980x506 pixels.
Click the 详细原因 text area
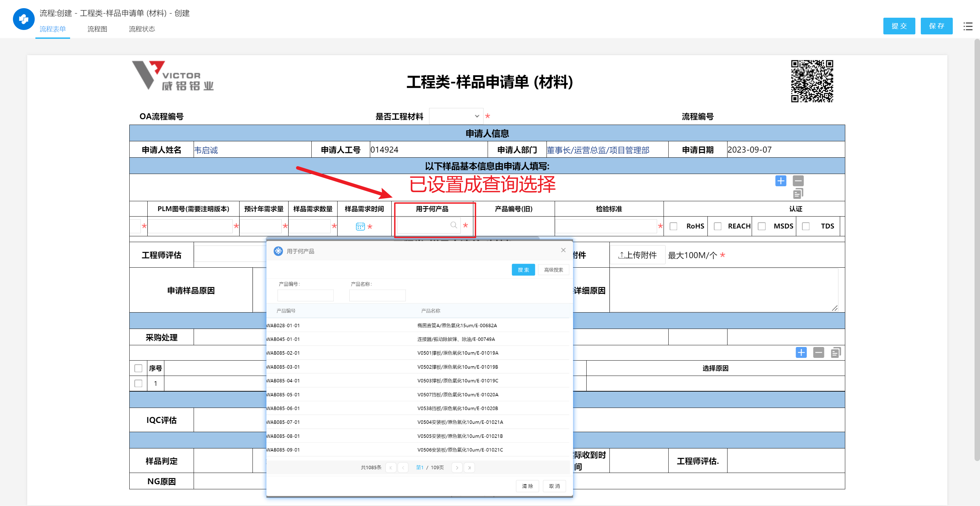(x=724, y=290)
